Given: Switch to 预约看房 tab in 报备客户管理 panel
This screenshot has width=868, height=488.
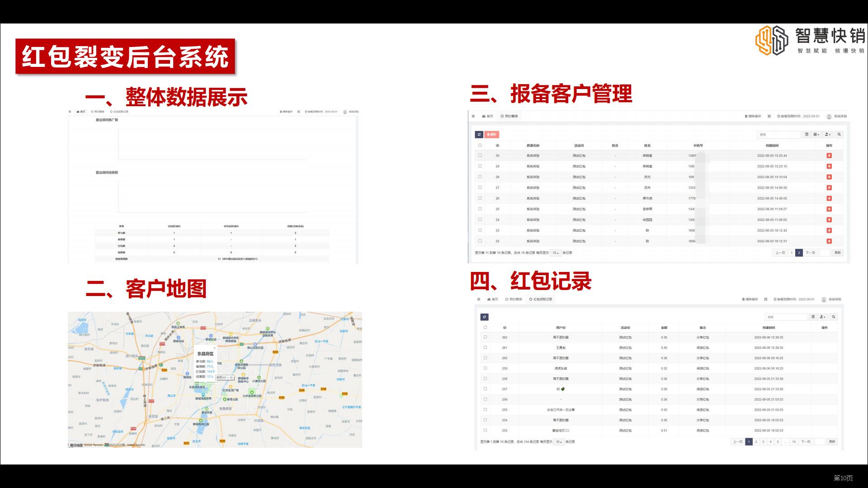Looking at the screenshot, I should click(x=509, y=116).
